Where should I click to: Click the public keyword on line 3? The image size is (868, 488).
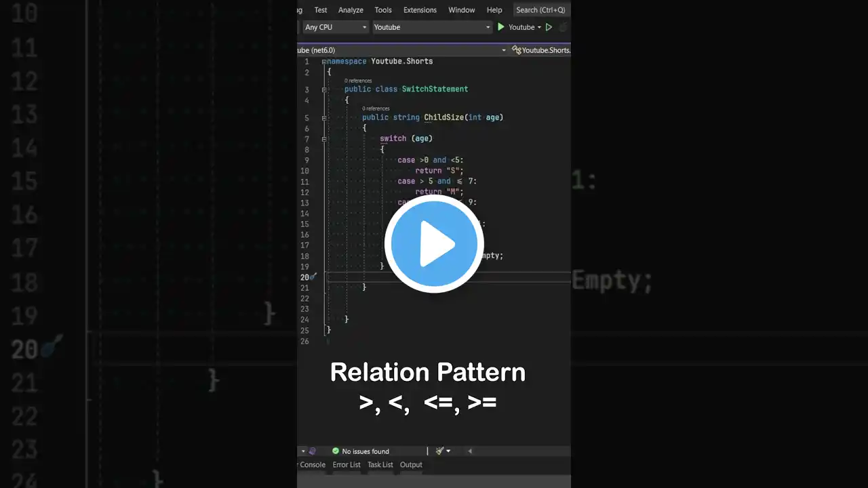(x=357, y=89)
